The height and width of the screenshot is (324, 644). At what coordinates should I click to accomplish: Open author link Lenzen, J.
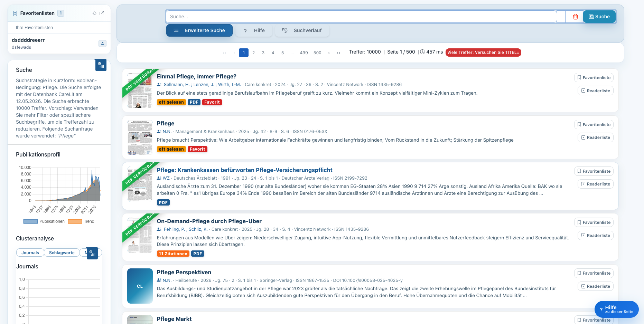204,85
